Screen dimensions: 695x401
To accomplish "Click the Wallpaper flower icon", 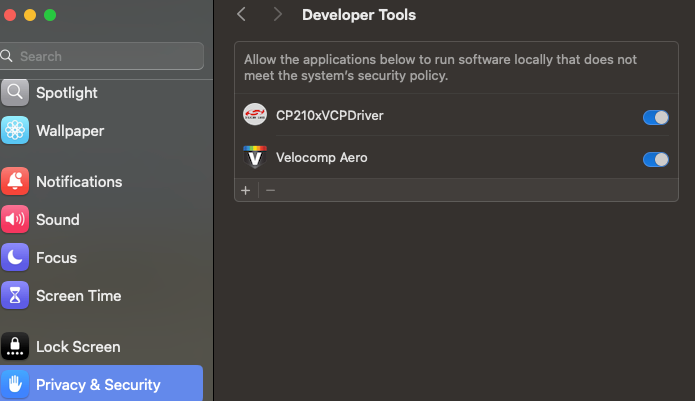I will coord(15,131).
